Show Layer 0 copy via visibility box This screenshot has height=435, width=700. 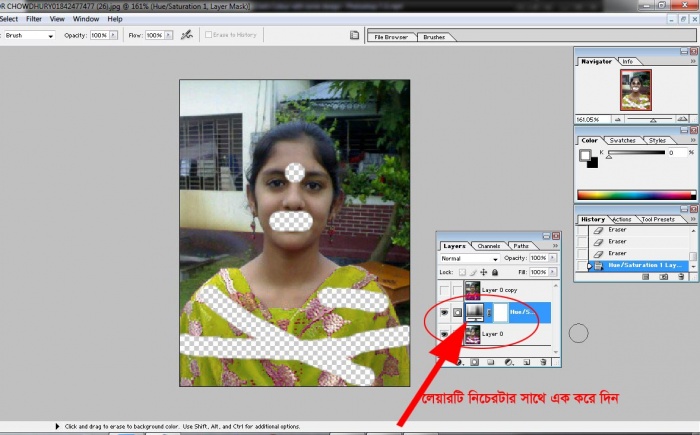tap(444, 290)
